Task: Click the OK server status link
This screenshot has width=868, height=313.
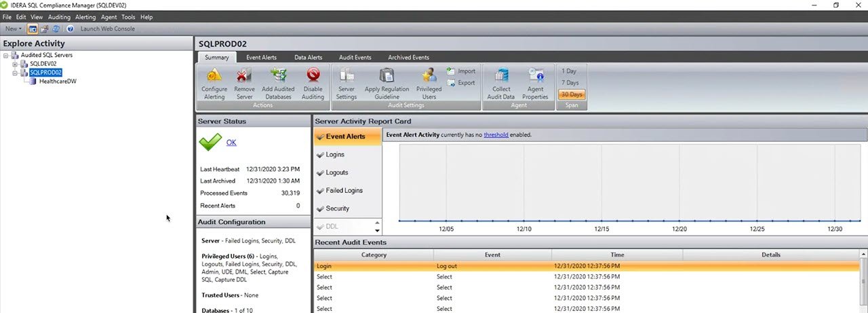Action: click(231, 143)
